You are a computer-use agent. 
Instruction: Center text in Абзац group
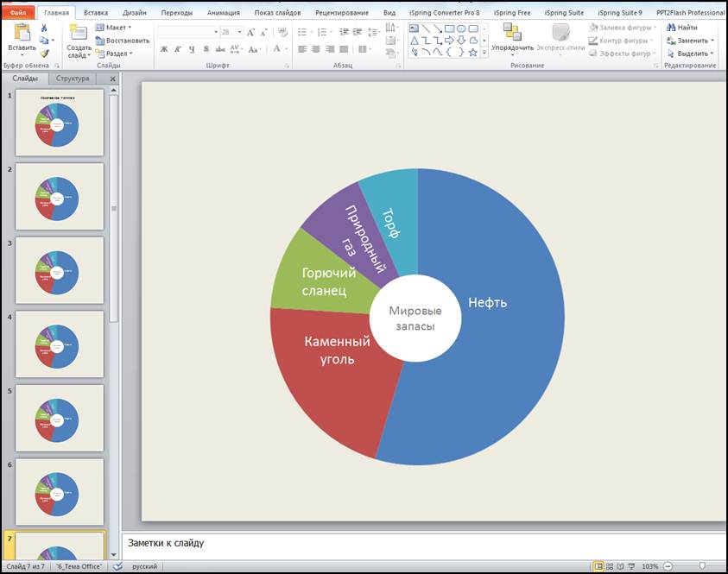click(316, 48)
